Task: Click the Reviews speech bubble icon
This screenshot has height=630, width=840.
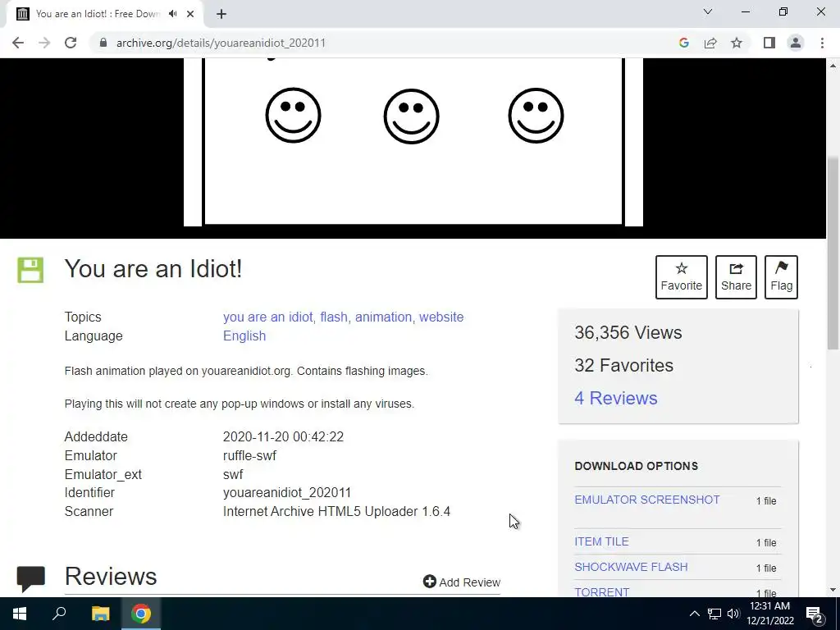Action: [x=30, y=578]
